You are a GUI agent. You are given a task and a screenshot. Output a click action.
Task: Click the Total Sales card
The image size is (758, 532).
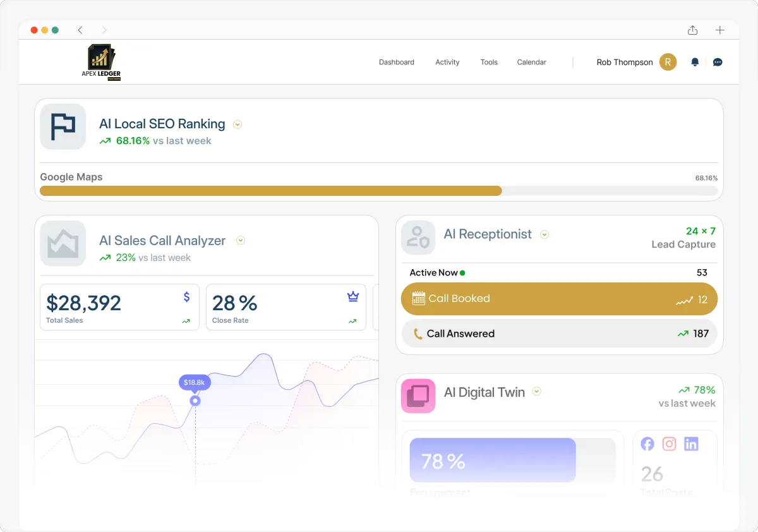tap(119, 307)
